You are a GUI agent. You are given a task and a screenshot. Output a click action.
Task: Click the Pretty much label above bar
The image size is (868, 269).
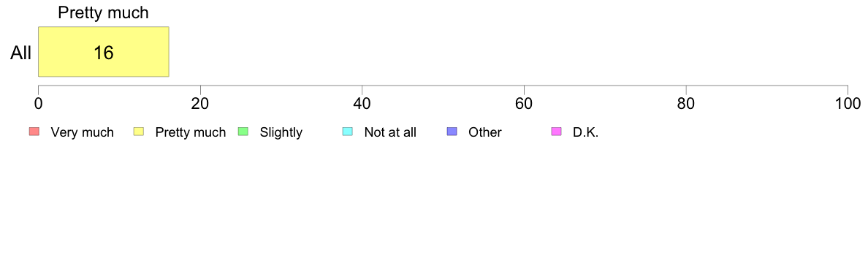click(104, 12)
